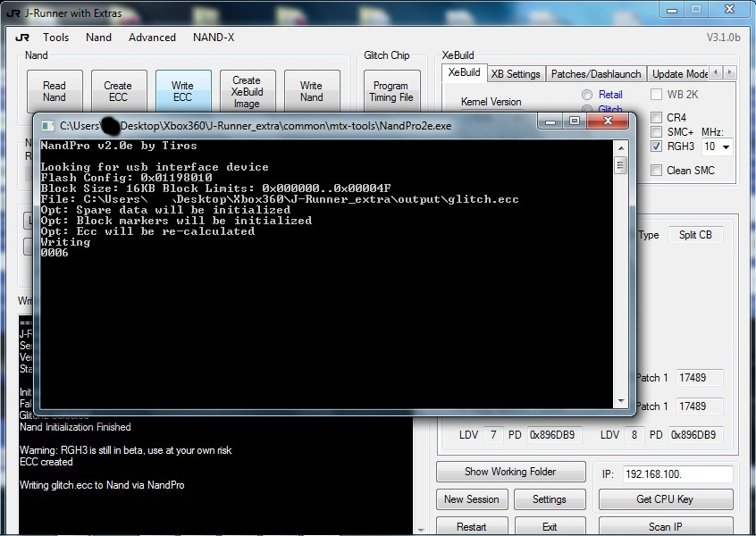Image resolution: width=756 pixels, height=536 pixels.
Task: Click the Exit button
Action: pos(550,526)
